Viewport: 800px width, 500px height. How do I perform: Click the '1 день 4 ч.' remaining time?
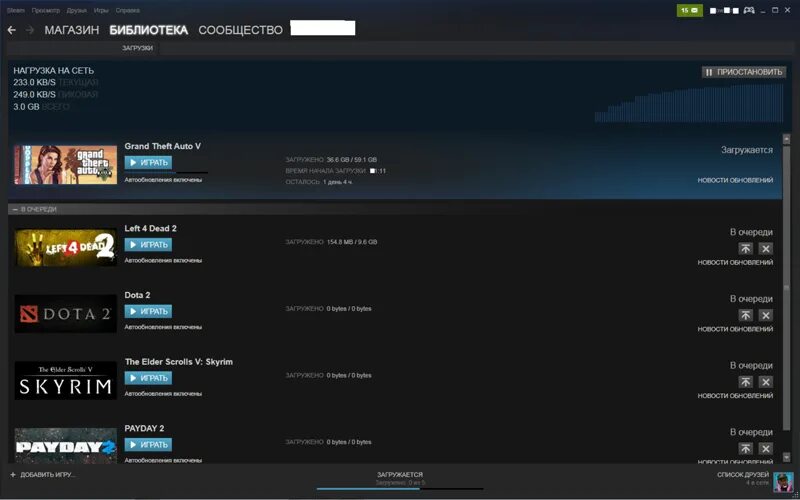click(338, 182)
